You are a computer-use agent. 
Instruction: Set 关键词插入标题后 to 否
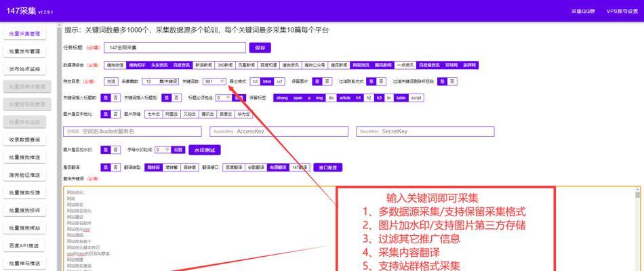(176, 98)
